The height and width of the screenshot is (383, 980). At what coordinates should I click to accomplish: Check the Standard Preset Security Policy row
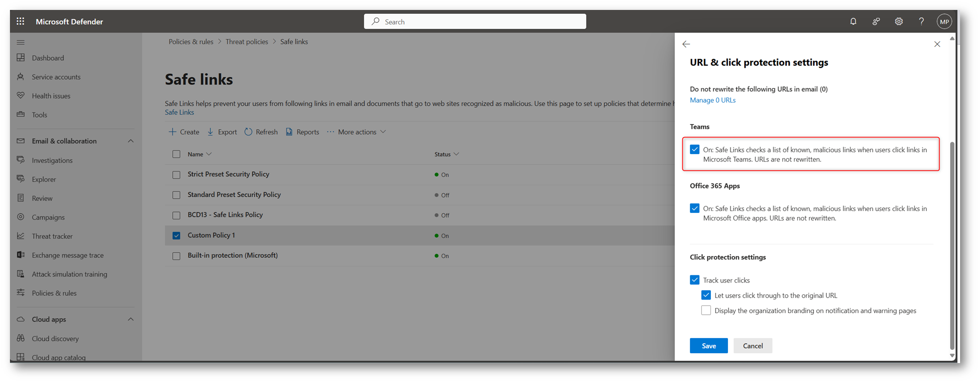tap(176, 195)
